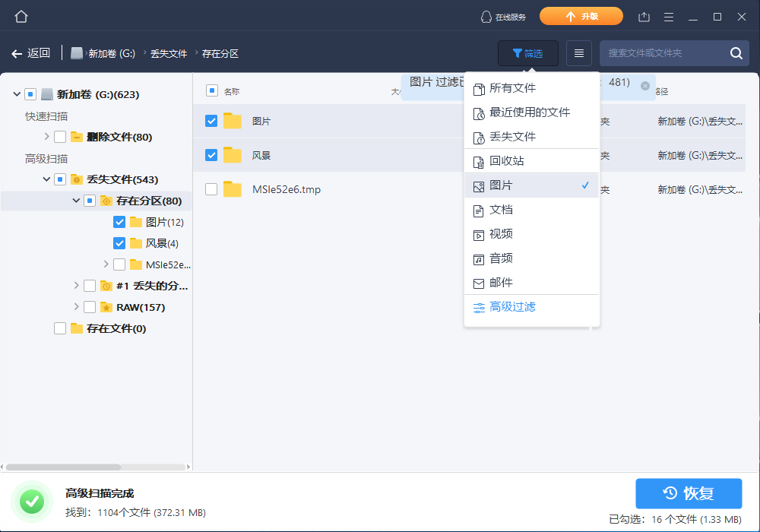Click the search magnifier icon
760x532 pixels.
[735, 53]
